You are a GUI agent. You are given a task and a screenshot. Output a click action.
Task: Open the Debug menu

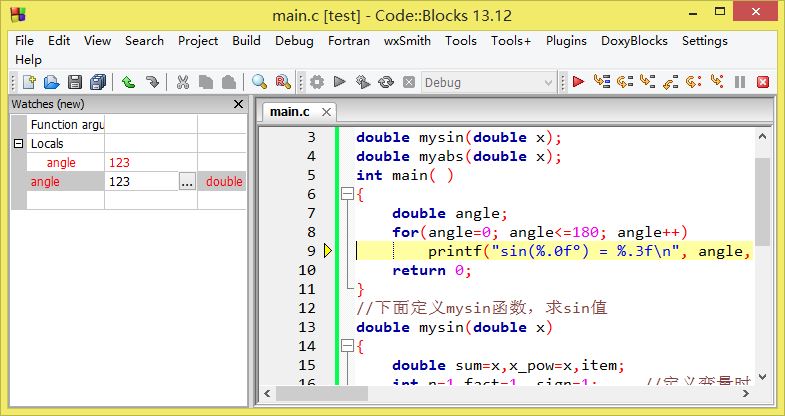pos(294,41)
